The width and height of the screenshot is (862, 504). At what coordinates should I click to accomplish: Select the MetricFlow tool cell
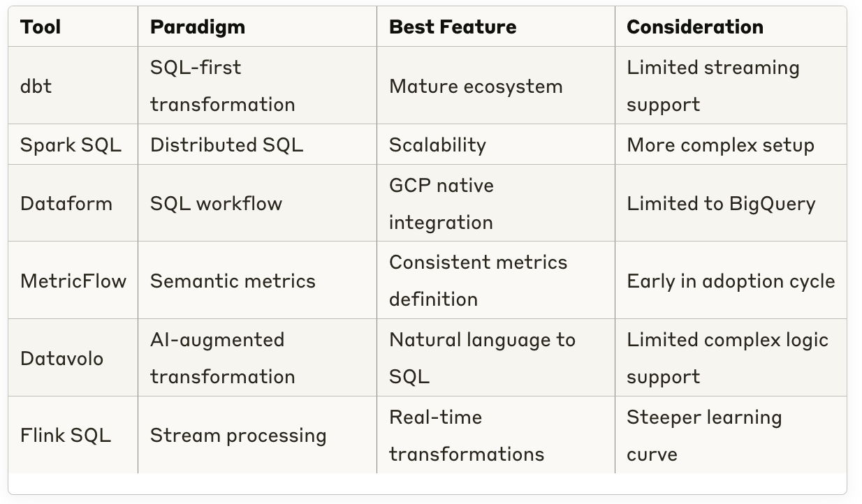click(73, 281)
